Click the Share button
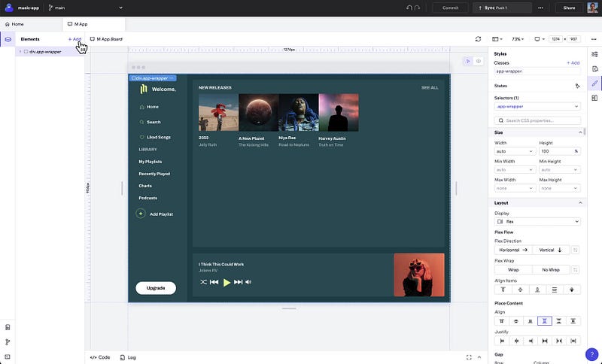The width and height of the screenshot is (602, 364). pyautogui.click(x=569, y=8)
